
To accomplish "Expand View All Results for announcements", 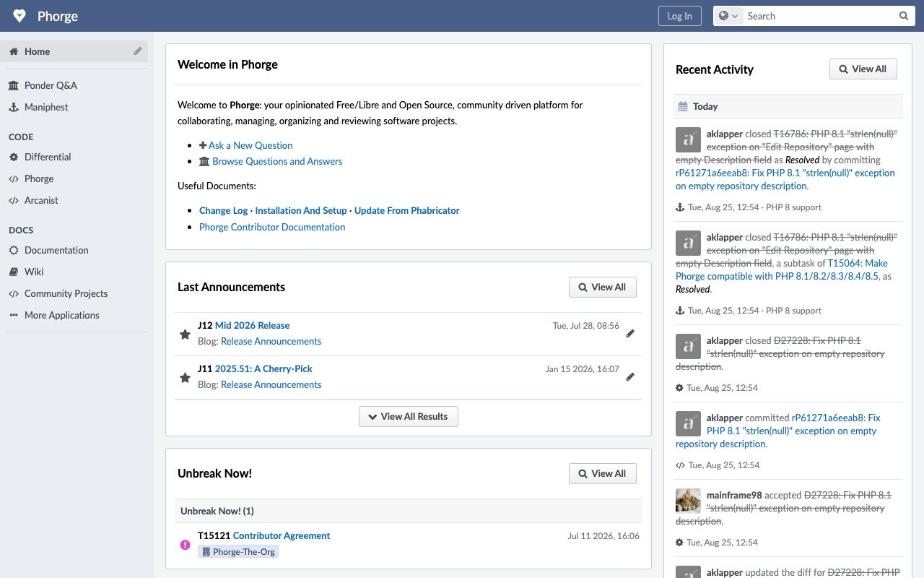I will tap(408, 416).
